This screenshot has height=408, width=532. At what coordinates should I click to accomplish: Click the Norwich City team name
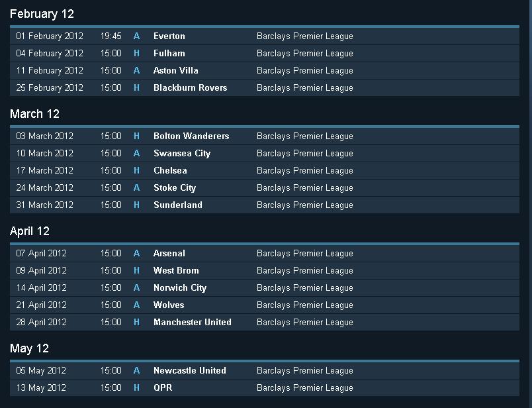coord(180,288)
